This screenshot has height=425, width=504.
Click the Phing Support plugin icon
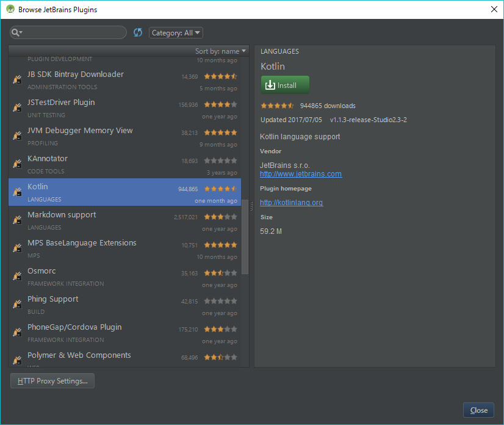pos(17,303)
